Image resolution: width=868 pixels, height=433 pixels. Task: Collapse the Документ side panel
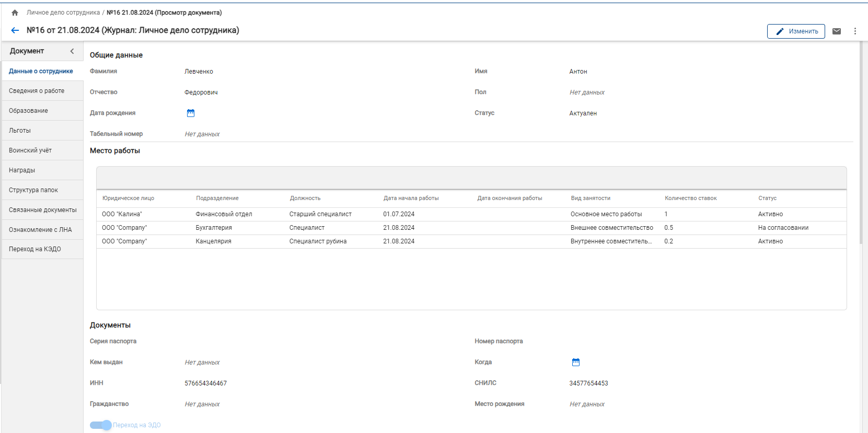point(72,51)
